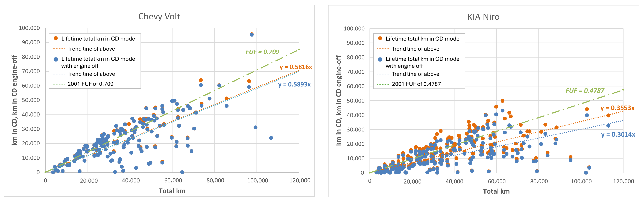This screenshot has height=201, width=644.
Task: Click the blue equation label "y = 0.3014x"
Action: tap(618, 134)
